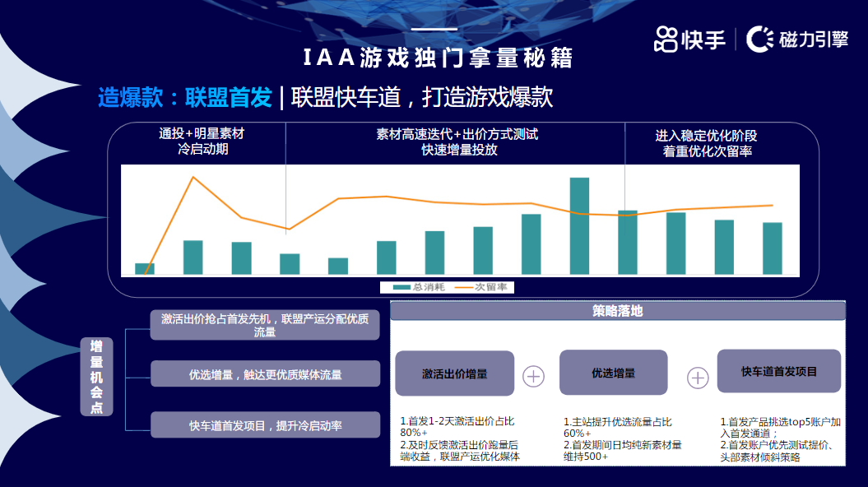Click the Kuaishou camera logo icon
The image size is (868, 487).
point(666,38)
